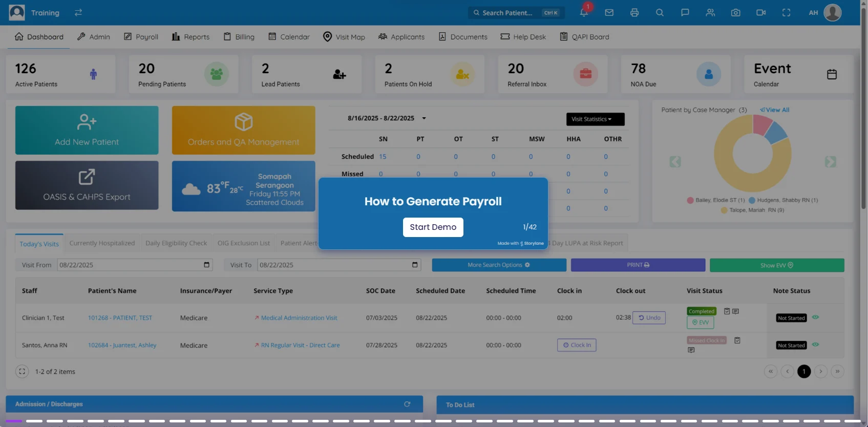Open the Visit Statistics dropdown
868x427 pixels.
(x=595, y=119)
